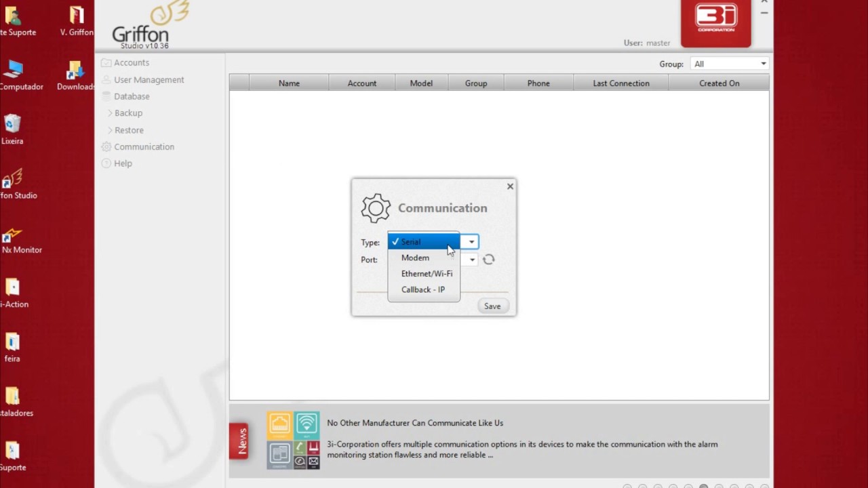Click the large gear icon in Communication dialog
This screenshot has height=488, width=868.
376,208
